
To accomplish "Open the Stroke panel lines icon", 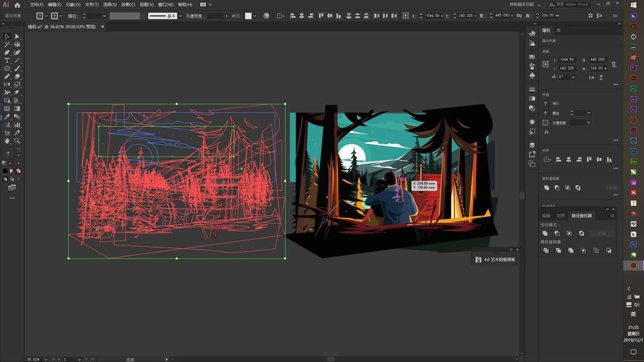I will pyautogui.click(x=532, y=89).
